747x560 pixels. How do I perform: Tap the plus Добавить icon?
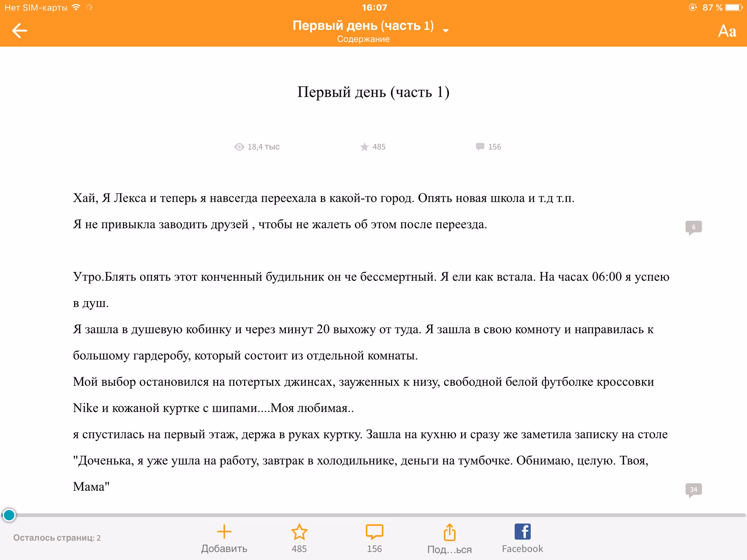(224, 532)
